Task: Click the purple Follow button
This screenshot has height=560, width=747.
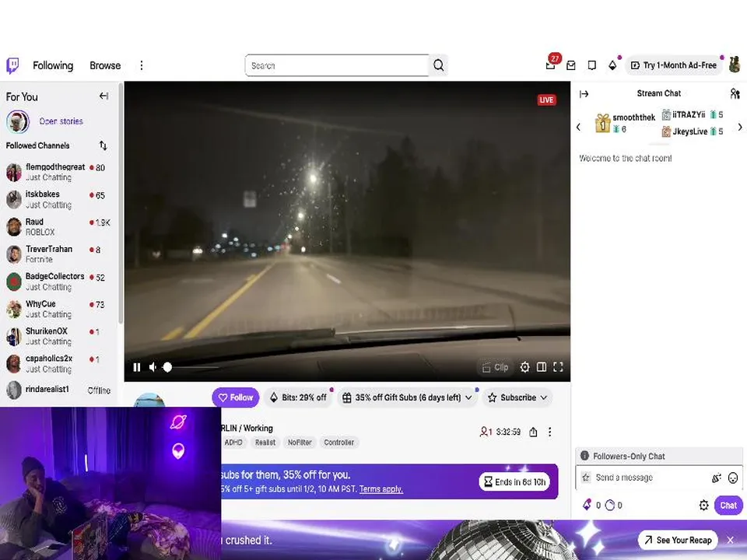Action: pyautogui.click(x=236, y=397)
